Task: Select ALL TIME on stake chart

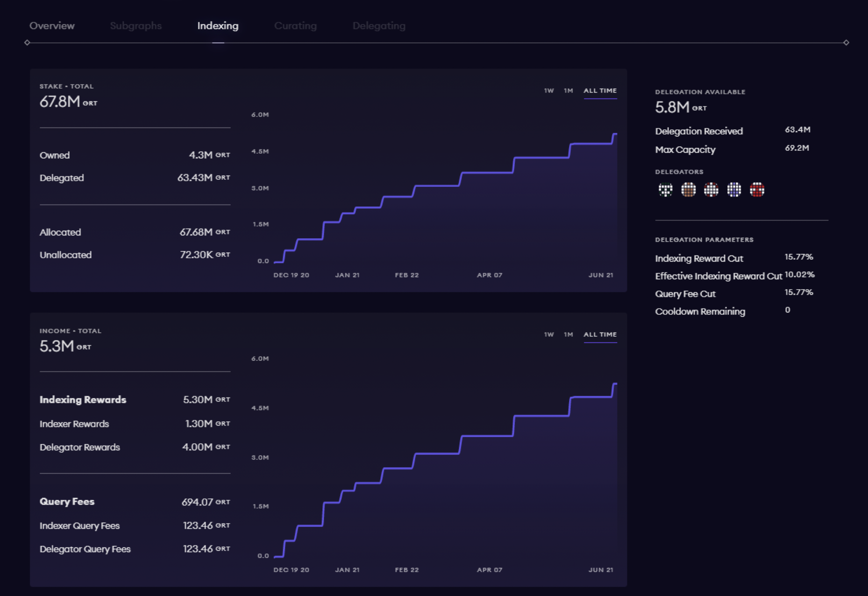Action: tap(600, 91)
